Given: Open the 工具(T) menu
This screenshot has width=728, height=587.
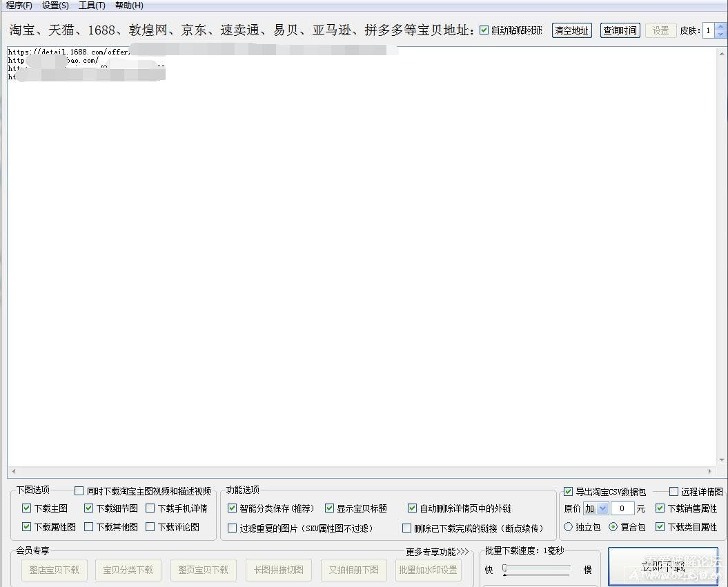Looking at the screenshot, I should (x=92, y=6).
